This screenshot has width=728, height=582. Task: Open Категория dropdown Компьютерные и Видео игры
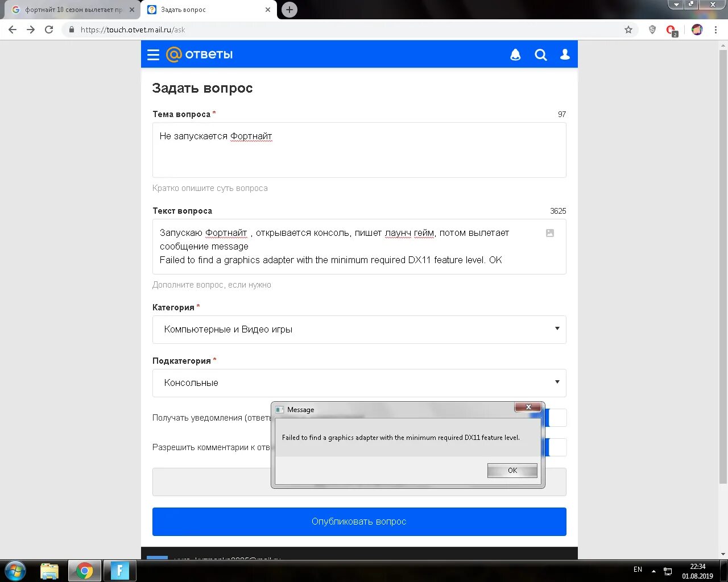tap(359, 330)
